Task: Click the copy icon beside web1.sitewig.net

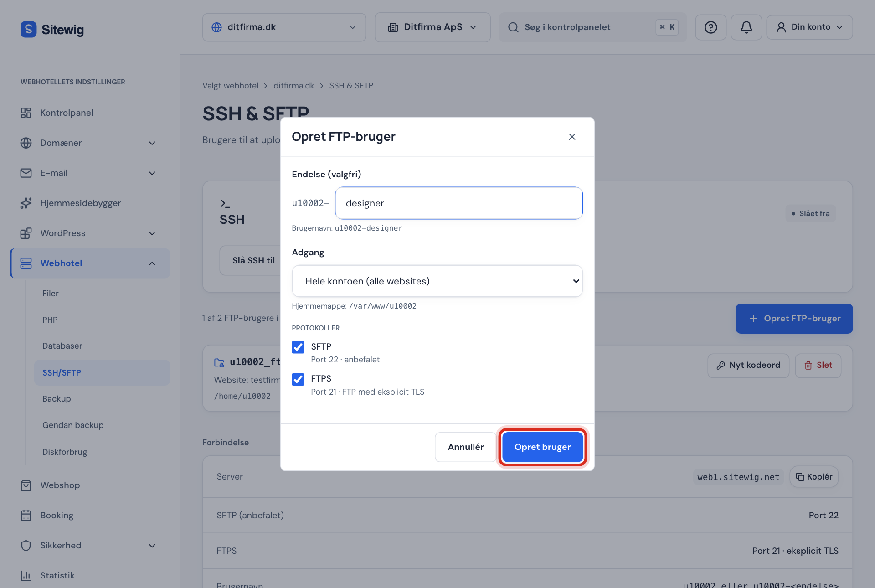Action: [800, 477]
